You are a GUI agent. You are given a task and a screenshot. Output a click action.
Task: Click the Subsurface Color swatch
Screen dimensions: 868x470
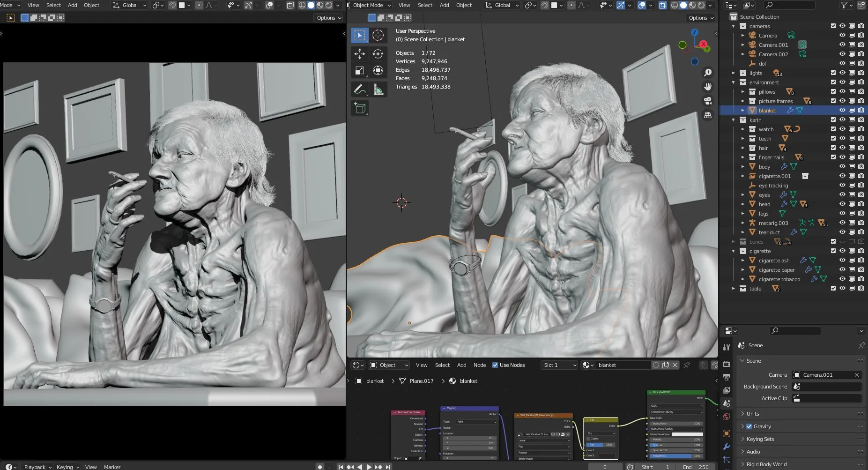tap(687, 434)
